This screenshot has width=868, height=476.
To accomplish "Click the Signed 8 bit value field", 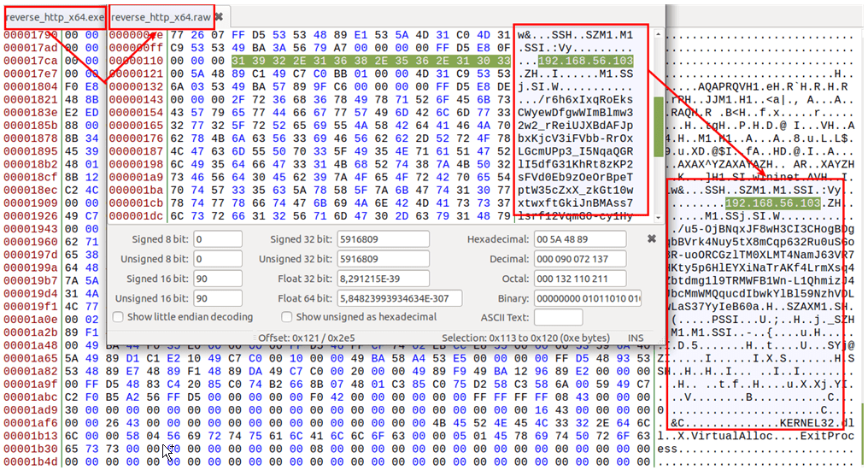I will click(218, 239).
